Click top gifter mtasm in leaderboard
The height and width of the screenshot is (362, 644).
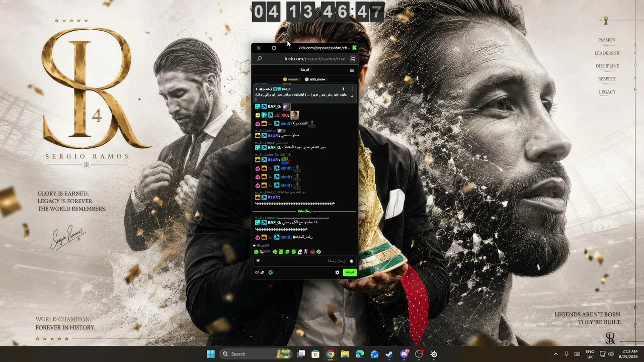[x=292, y=79]
